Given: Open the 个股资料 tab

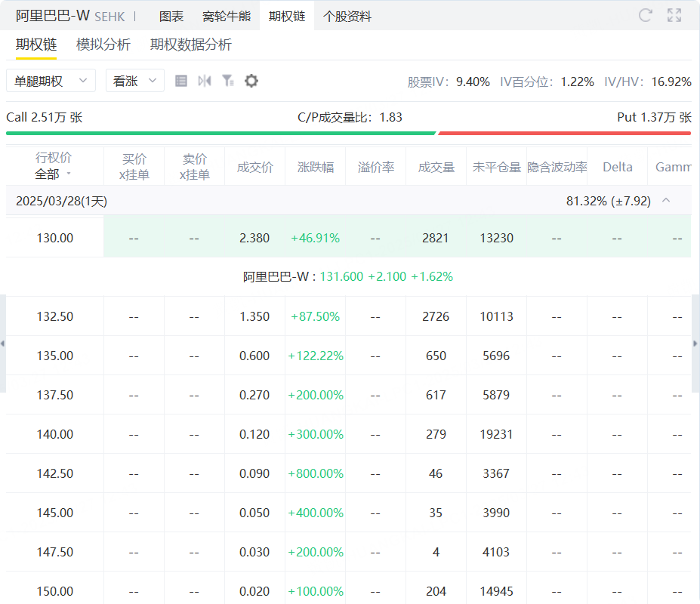Looking at the screenshot, I should pos(347,17).
